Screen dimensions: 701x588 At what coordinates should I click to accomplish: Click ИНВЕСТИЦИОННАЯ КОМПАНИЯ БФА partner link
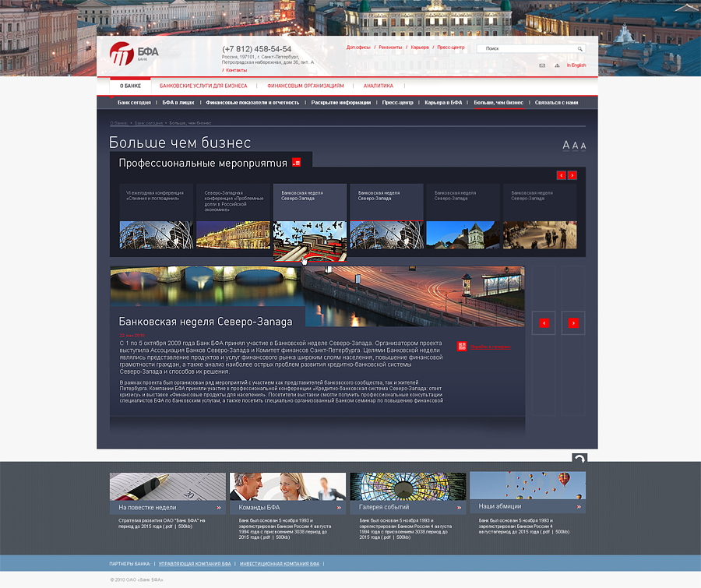point(280,564)
